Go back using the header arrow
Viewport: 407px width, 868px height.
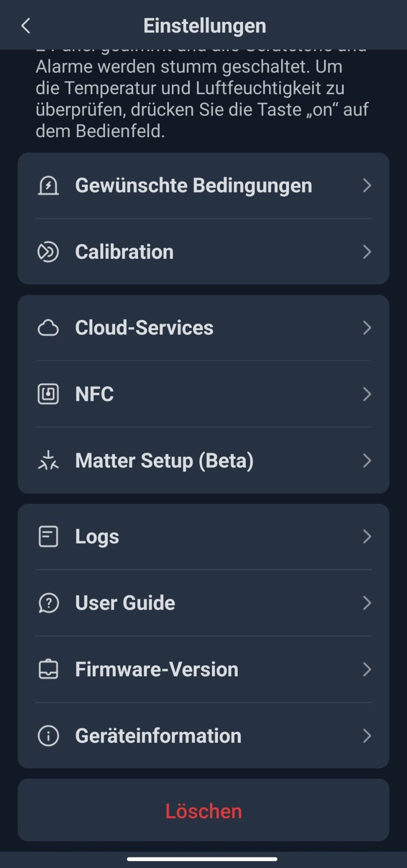[x=26, y=26]
